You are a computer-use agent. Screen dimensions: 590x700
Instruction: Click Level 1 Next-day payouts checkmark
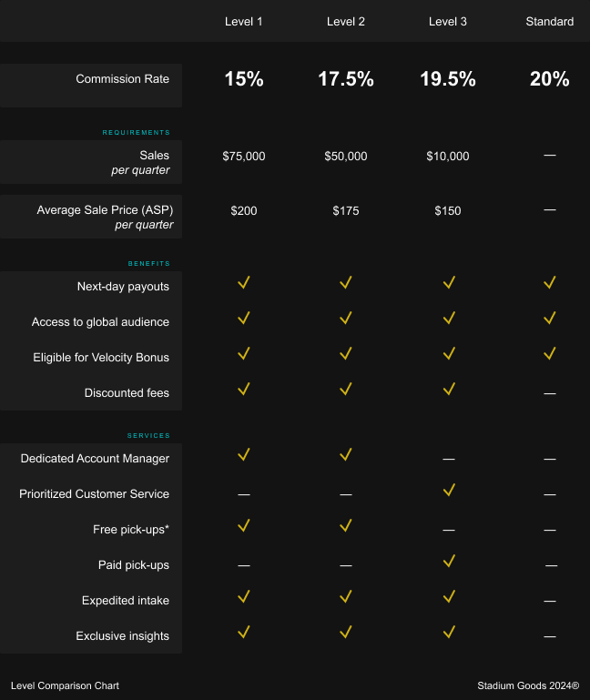243,283
